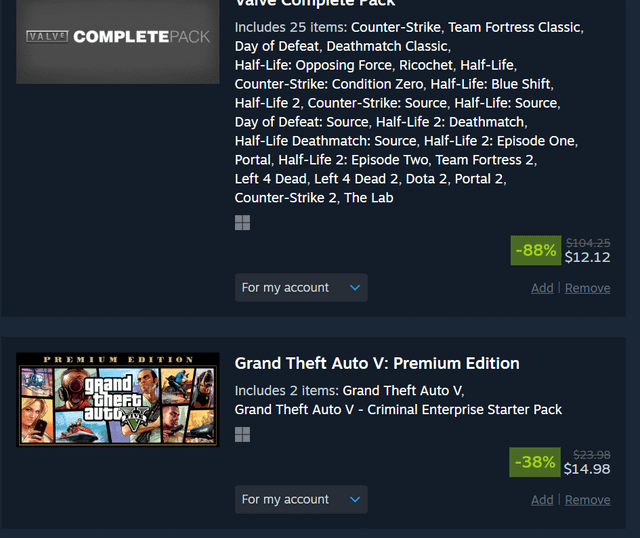Click Add link for Grand Theft Auto V
Viewport: 640px width, 538px height.
(542, 500)
